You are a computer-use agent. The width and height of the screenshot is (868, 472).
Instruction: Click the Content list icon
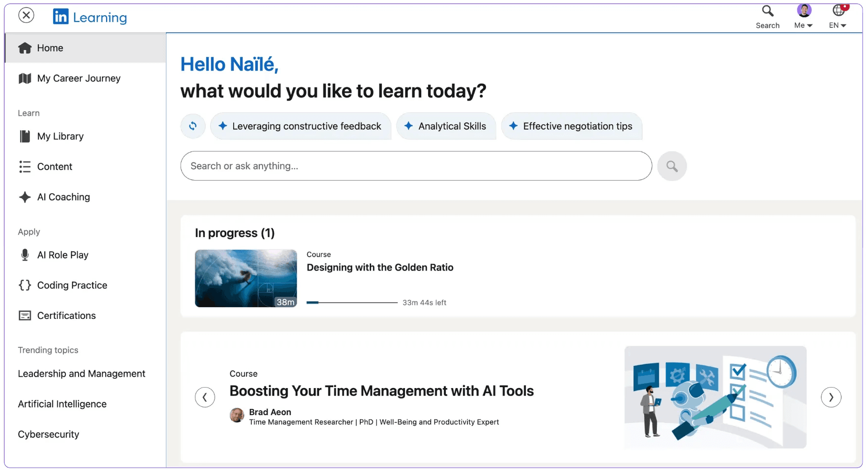pyautogui.click(x=25, y=167)
